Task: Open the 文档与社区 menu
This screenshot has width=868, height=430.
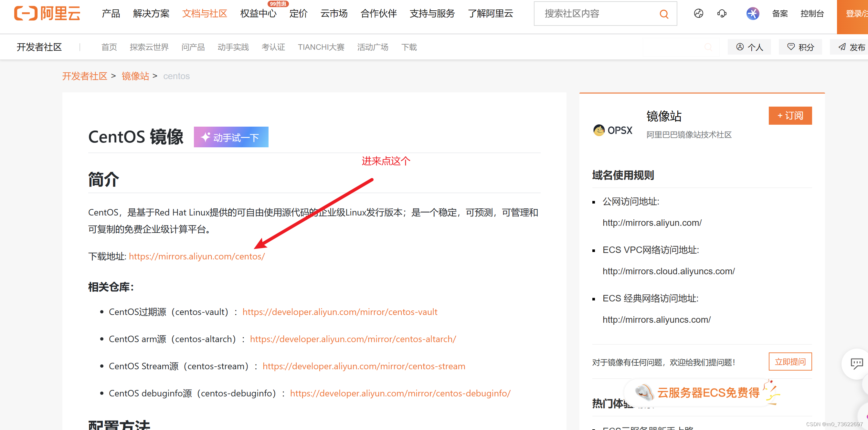Action: (205, 14)
